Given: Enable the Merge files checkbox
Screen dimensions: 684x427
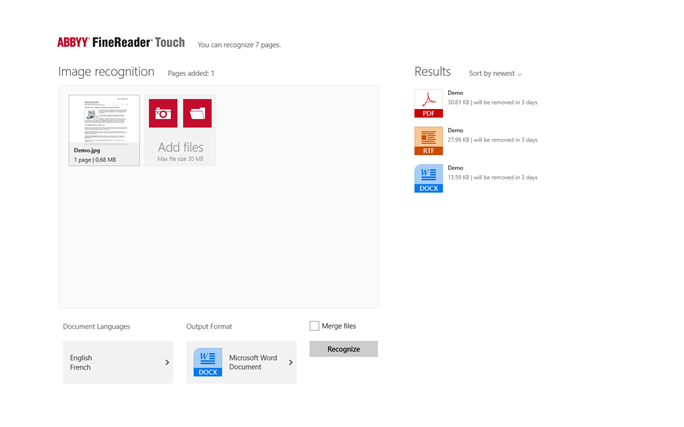Looking at the screenshot, I should pyautogui.click(x=314, y=326).
